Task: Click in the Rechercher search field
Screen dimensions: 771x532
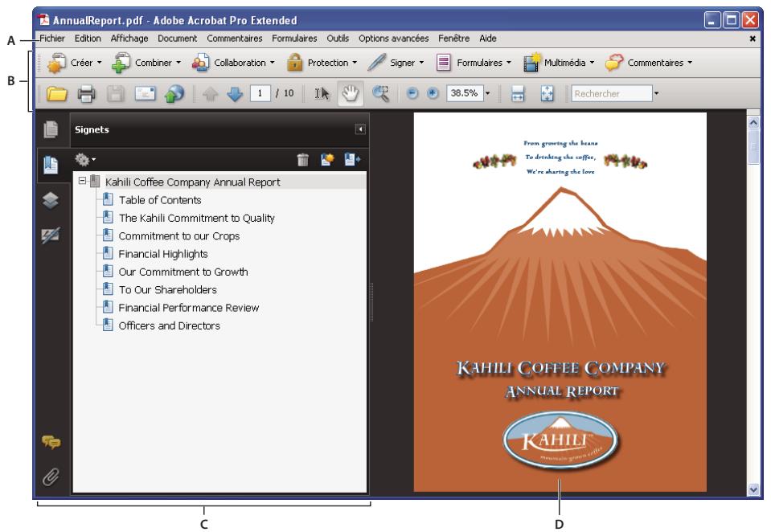Action: [x=610, y=93]
